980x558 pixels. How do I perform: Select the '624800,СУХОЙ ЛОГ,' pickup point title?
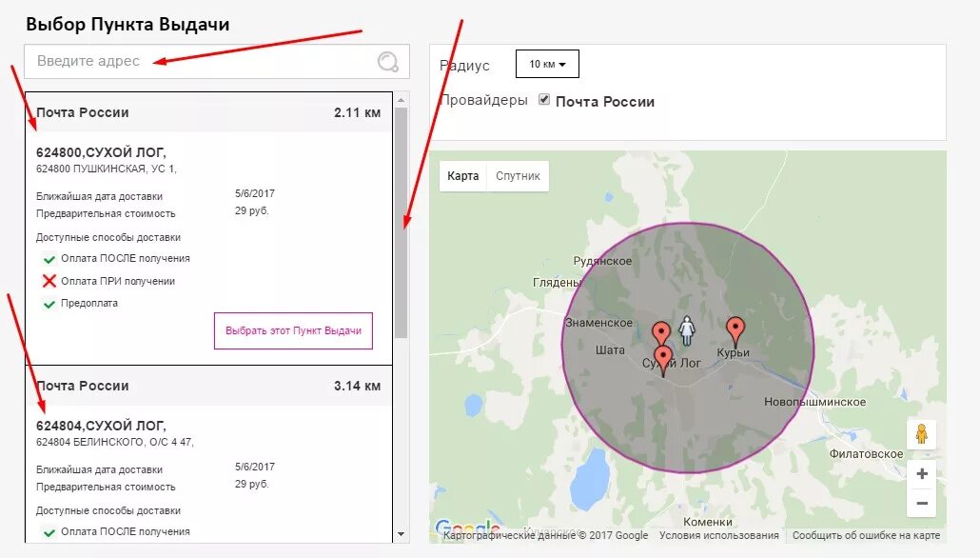click(101, 152)
